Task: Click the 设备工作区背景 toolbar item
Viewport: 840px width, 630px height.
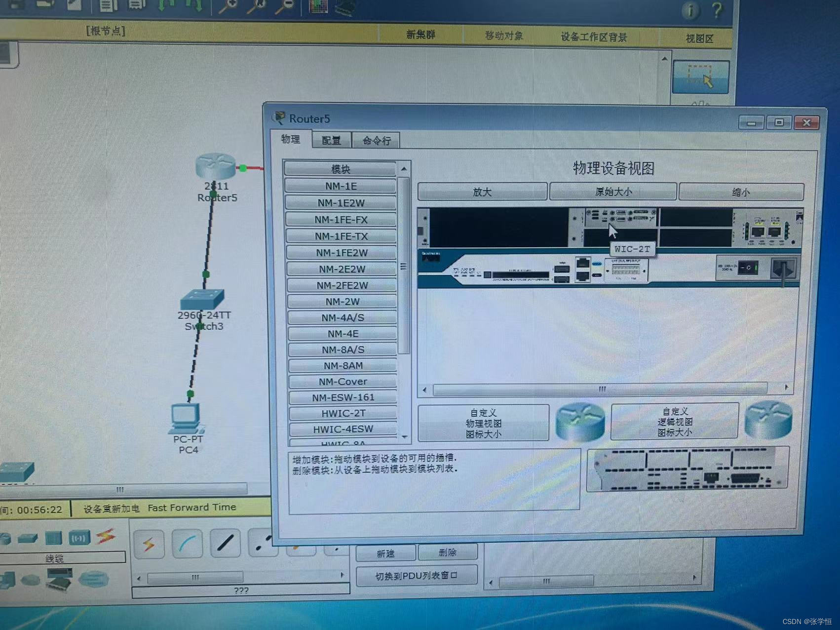Action: [594, 38]
